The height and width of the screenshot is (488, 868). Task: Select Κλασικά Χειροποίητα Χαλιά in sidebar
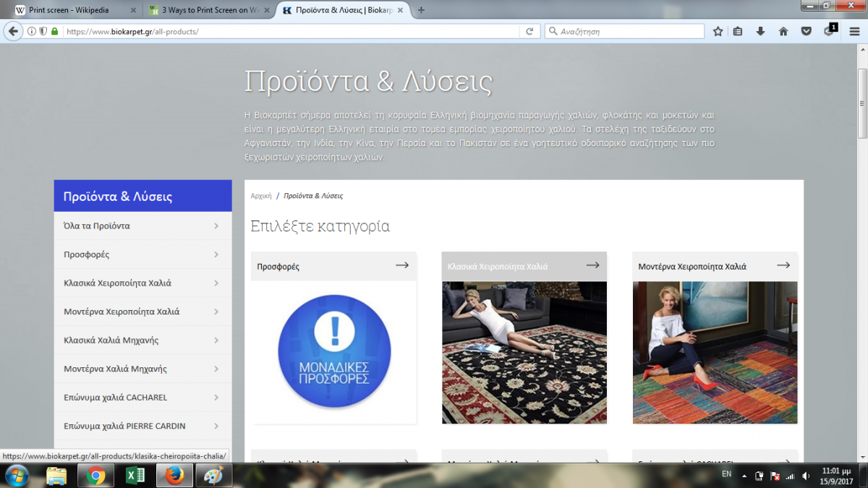click(x=142, y=283)
